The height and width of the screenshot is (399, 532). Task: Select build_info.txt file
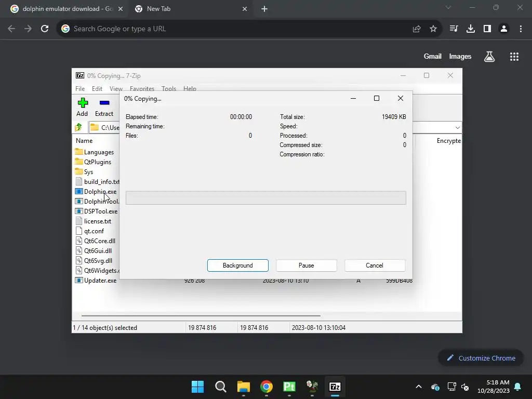click(97, 181)
